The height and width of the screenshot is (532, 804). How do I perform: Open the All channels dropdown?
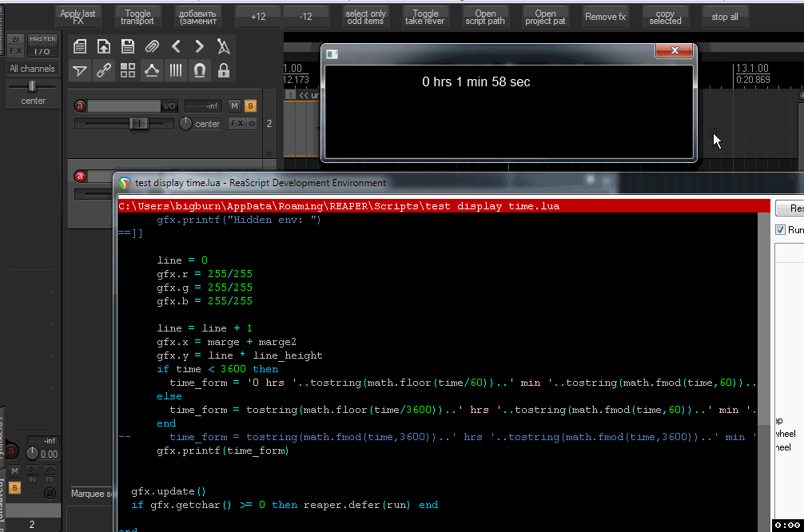tap(32, 69)
